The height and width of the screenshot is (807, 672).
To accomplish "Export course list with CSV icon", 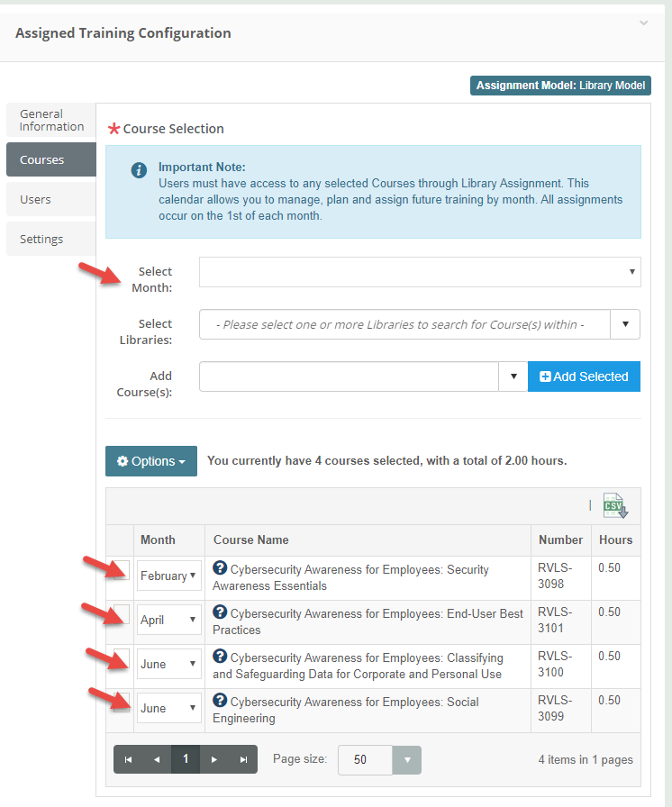I will pyautogui.click(x=614, y=506).
